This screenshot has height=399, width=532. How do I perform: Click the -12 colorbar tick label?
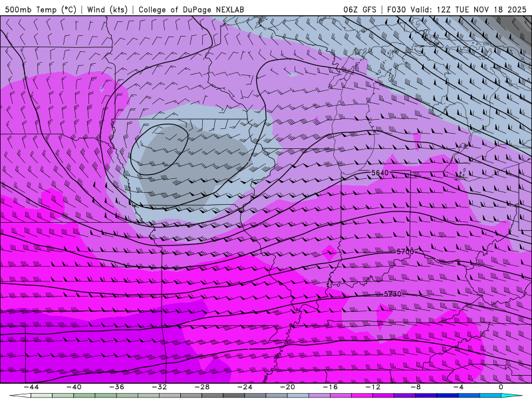click(x=373, y=387)
